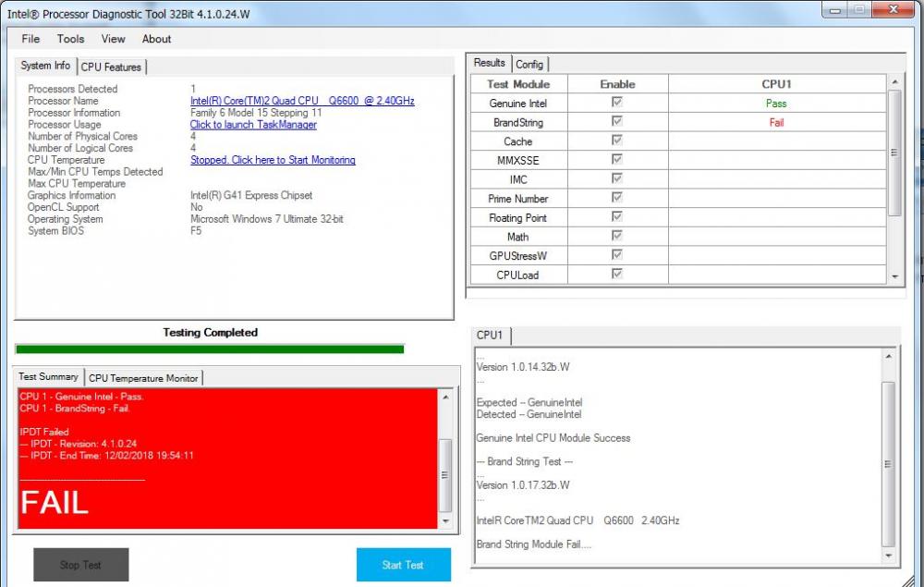Click the Start Test button
This screenshot has height=587, width=924.
[x=404, y=565]
